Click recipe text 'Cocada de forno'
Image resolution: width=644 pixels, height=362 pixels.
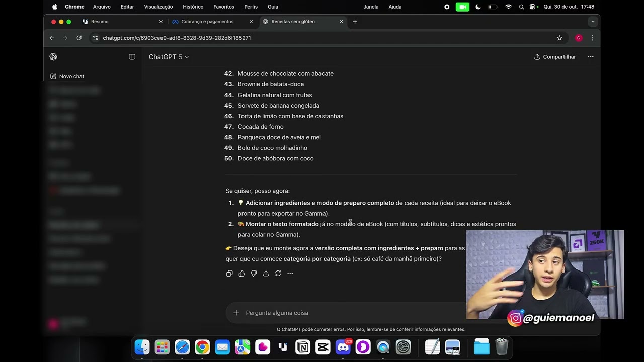pyautogui.click(x=261, y=127)
